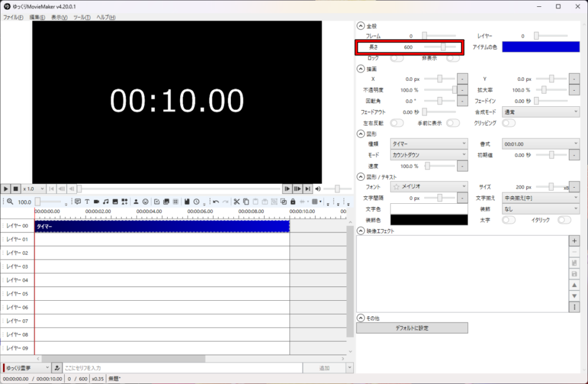
Task: Open the ゆっくり霊夢 character dropdown
Action: click(x=26, y=368)
